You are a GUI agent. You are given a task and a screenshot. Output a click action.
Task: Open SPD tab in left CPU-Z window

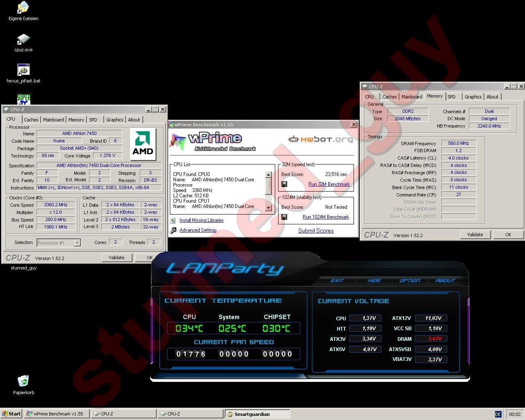93,120
